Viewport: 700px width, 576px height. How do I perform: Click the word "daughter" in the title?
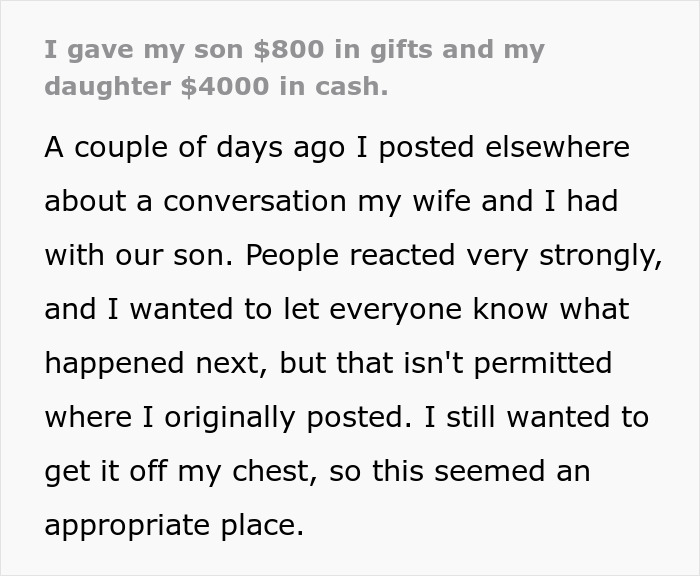pos(108,85)
